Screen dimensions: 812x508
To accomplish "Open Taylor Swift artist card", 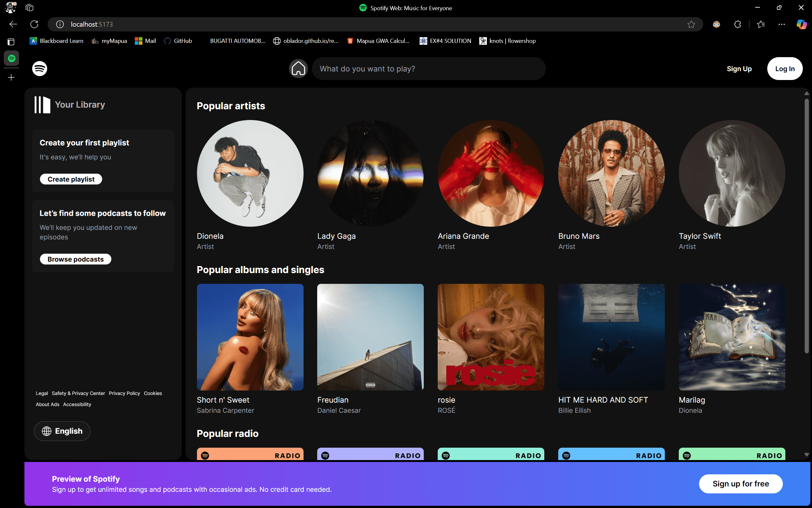I will pyautogui.click(x=732, y=185).
